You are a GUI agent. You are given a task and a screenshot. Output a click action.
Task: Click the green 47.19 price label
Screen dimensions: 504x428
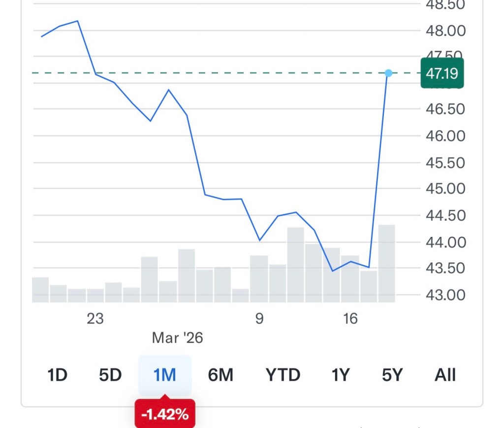[442, 74]
